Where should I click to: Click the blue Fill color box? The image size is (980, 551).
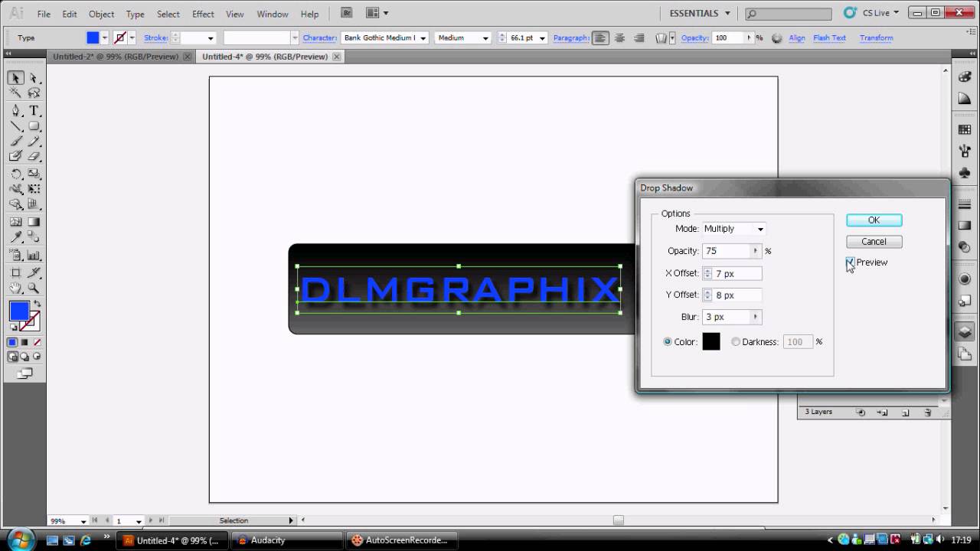tap(19, 311)
